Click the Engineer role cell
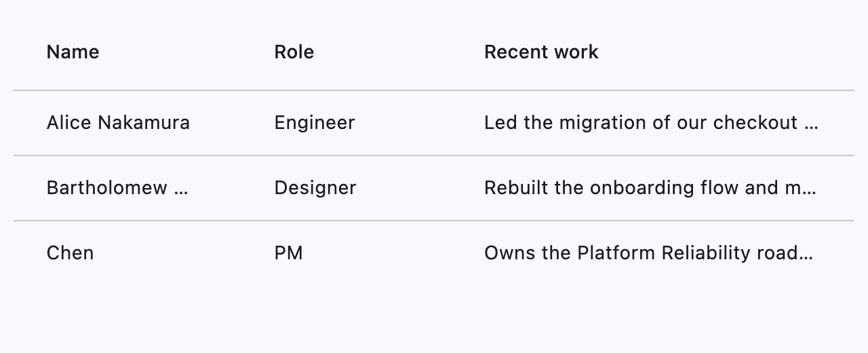The height and width of the screenshot is (353, 868). [x=314, y=123]
